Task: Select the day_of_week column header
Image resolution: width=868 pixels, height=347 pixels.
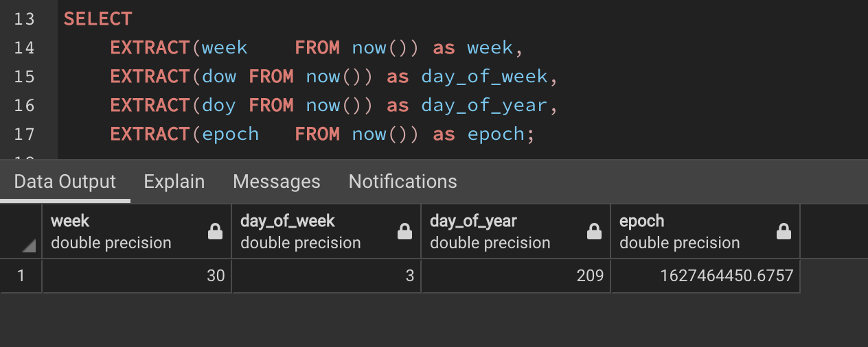Action: [x=313, y=232]
